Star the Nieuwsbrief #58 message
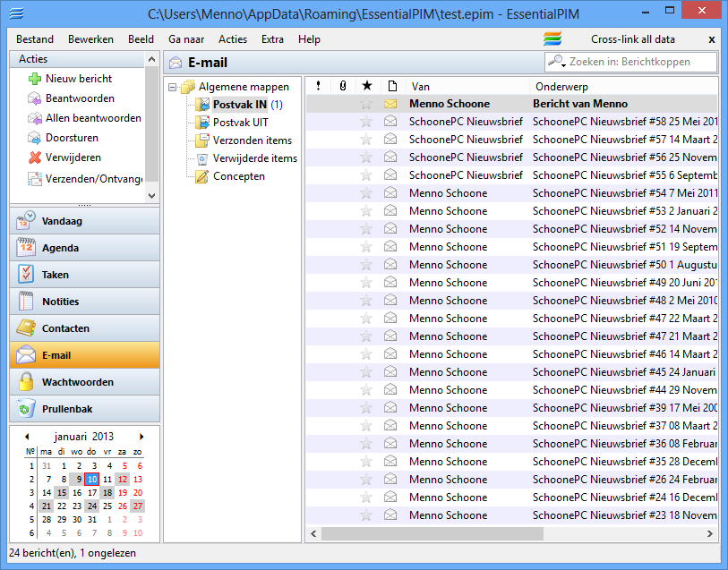This screenshot has height=570, width=728. point(366,122)
